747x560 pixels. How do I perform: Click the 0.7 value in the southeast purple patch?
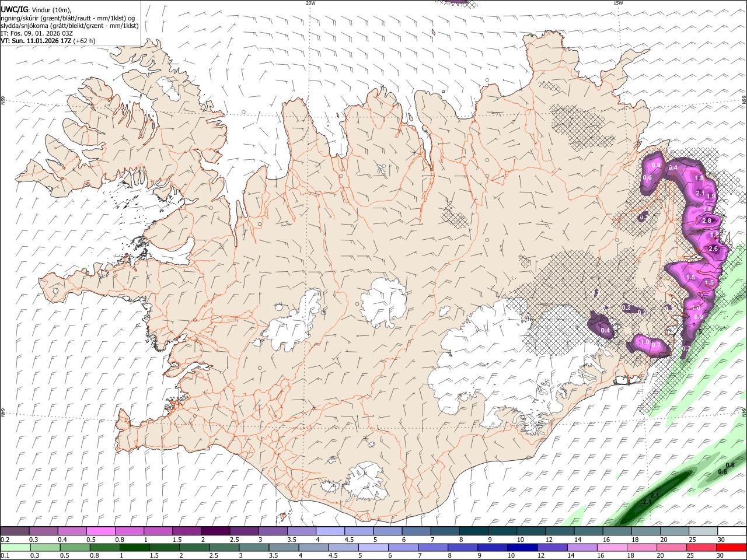click(x=656, y=345)
